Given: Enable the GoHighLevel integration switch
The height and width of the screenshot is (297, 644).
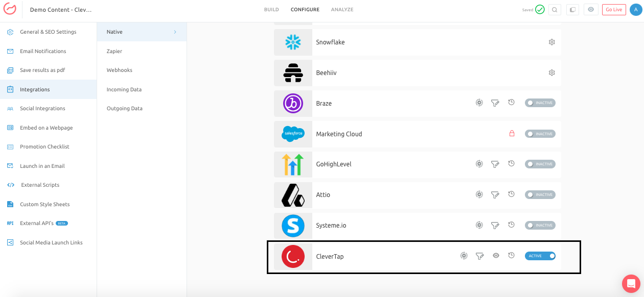Looking at the screenshot, I should click(x=540, y=164).
